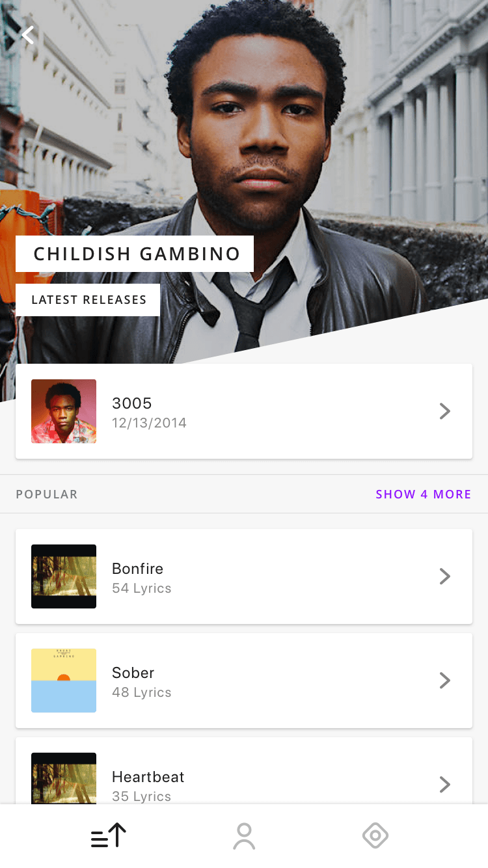
Task: Click SHOW 4 MORE link
Action: click(424, 495)
